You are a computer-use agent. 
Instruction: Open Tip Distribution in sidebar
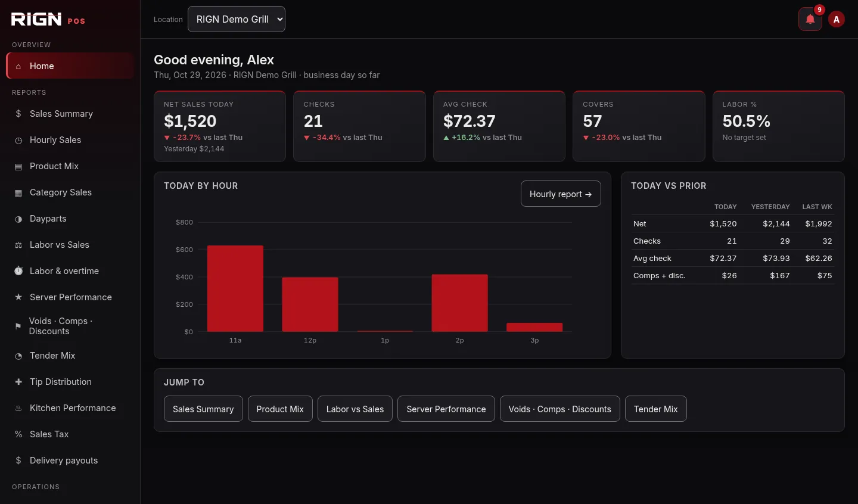(x=70, y=382)
